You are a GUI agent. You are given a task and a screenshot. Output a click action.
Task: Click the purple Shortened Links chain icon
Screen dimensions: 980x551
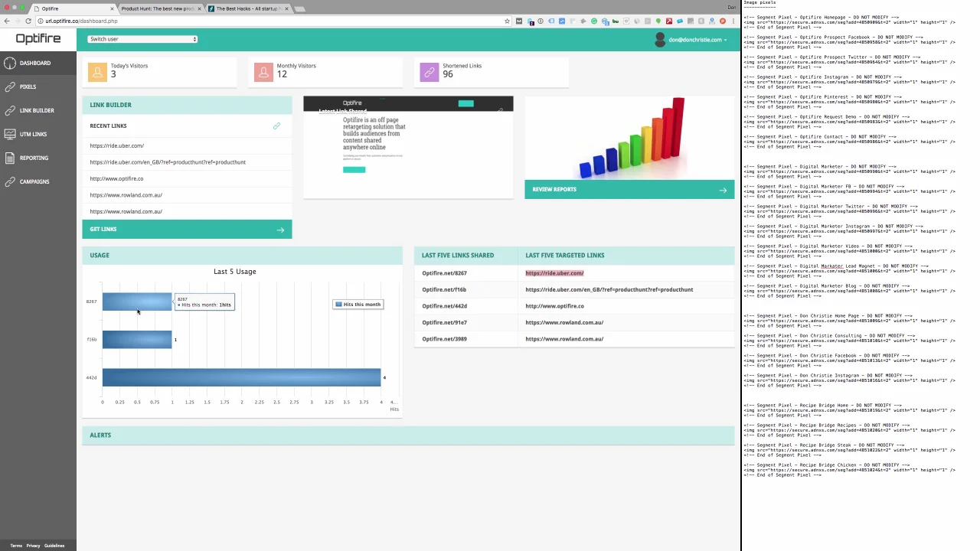pos(429,71)
